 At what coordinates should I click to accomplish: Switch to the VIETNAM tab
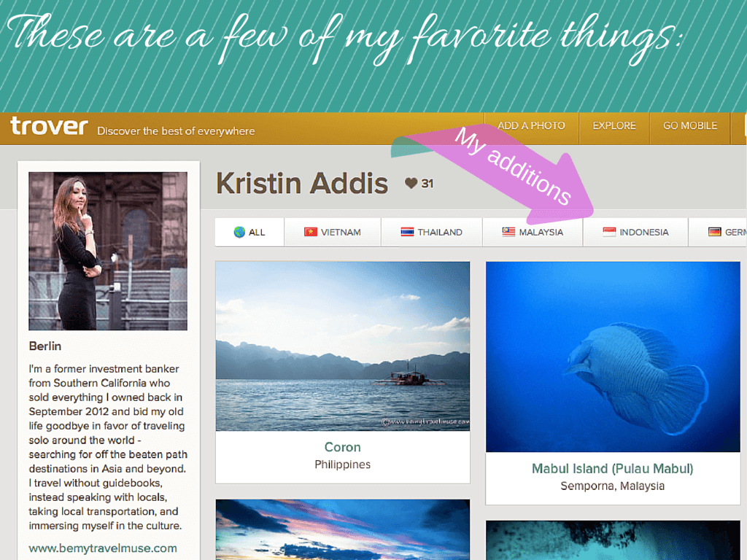coord(333,232)
